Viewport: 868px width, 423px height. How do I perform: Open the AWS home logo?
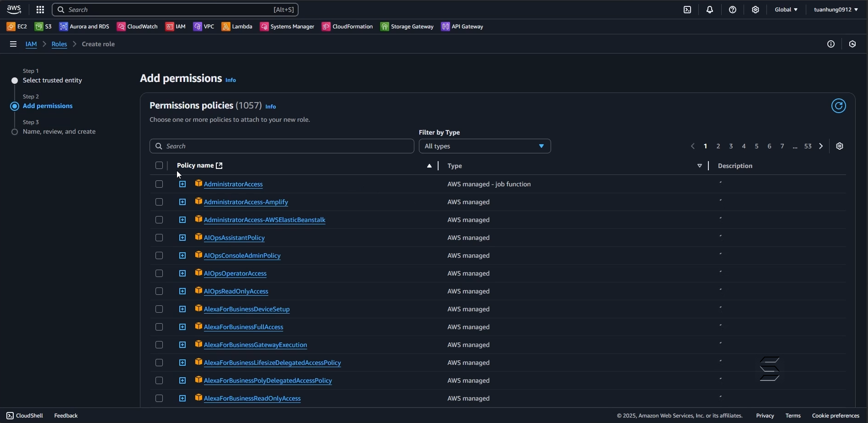14,10
